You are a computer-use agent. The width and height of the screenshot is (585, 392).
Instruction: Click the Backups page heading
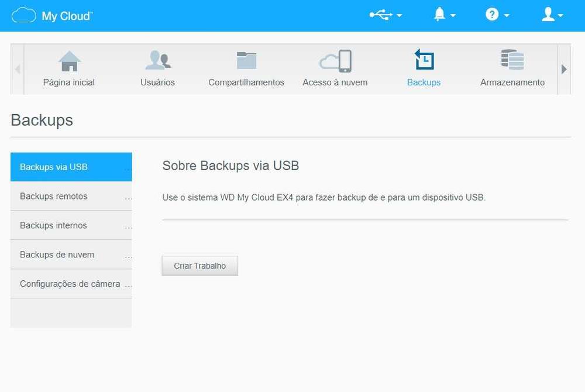(x=42, y=121)
